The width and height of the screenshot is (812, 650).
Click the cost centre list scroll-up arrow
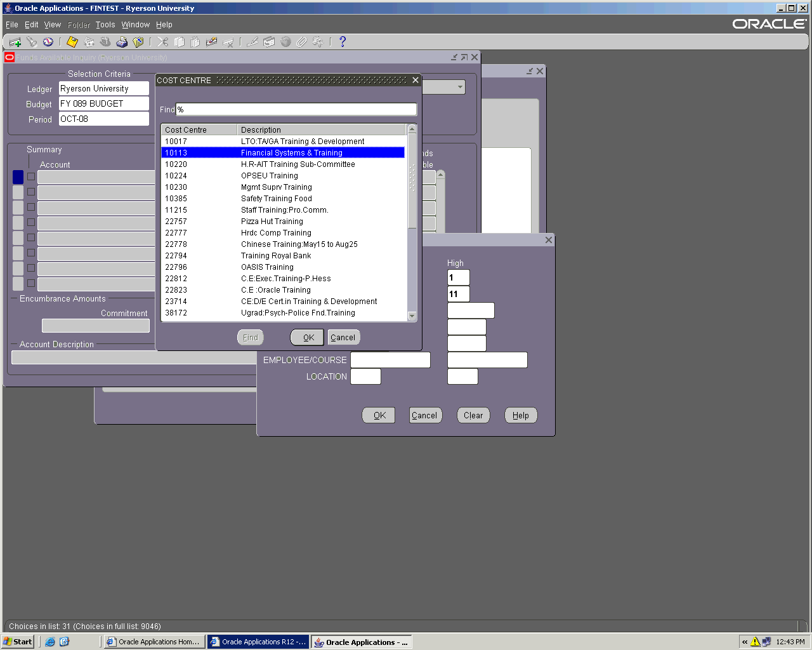[412, 129]
